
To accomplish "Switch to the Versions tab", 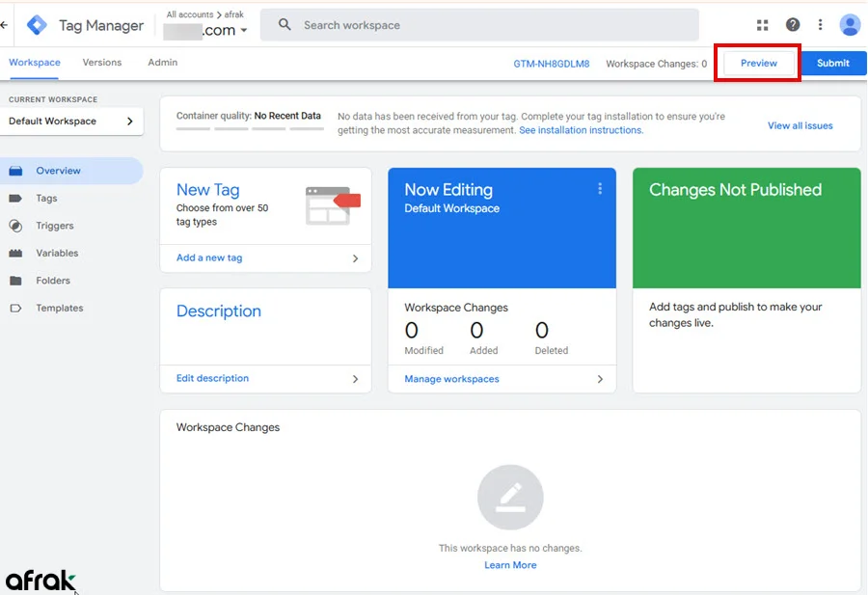I will (x=102, y=63).
